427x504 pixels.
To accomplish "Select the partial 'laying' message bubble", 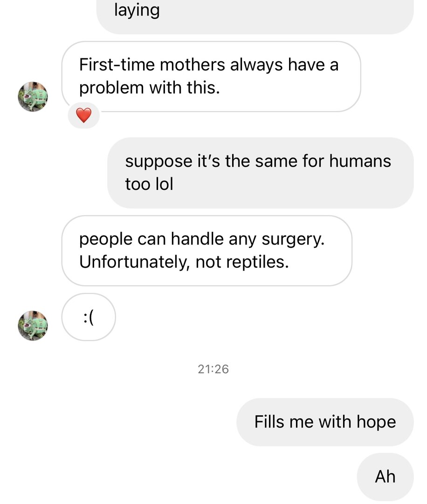I will (x=255, y=14).
